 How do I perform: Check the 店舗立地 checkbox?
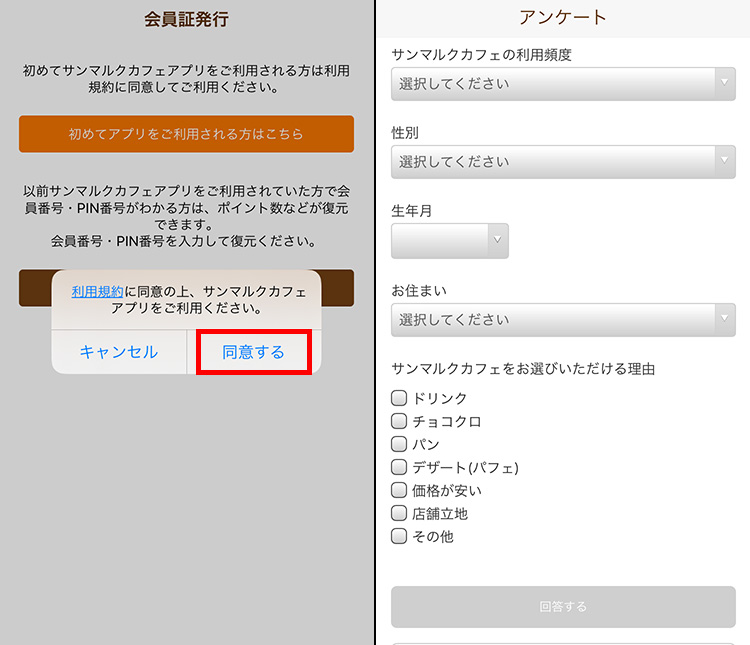tap(399, 513)
